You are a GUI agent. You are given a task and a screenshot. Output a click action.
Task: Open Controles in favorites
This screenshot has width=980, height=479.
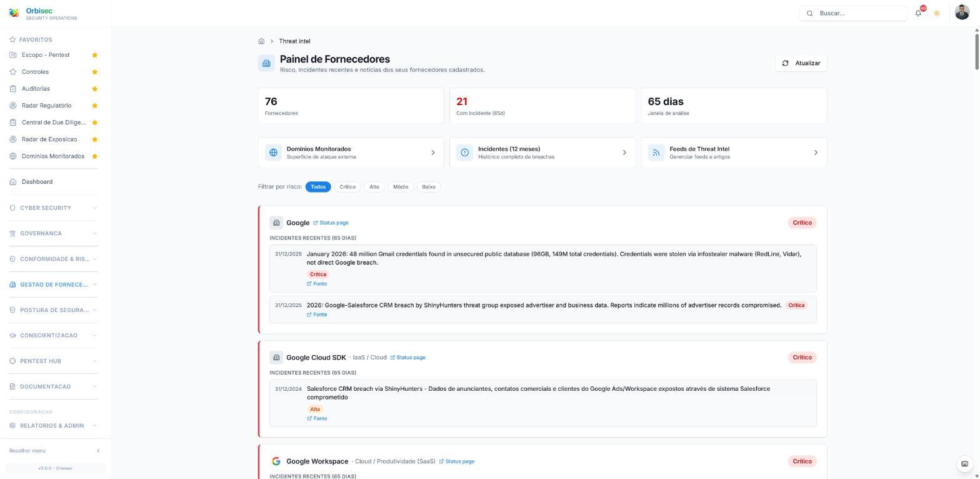click(35, 72)
